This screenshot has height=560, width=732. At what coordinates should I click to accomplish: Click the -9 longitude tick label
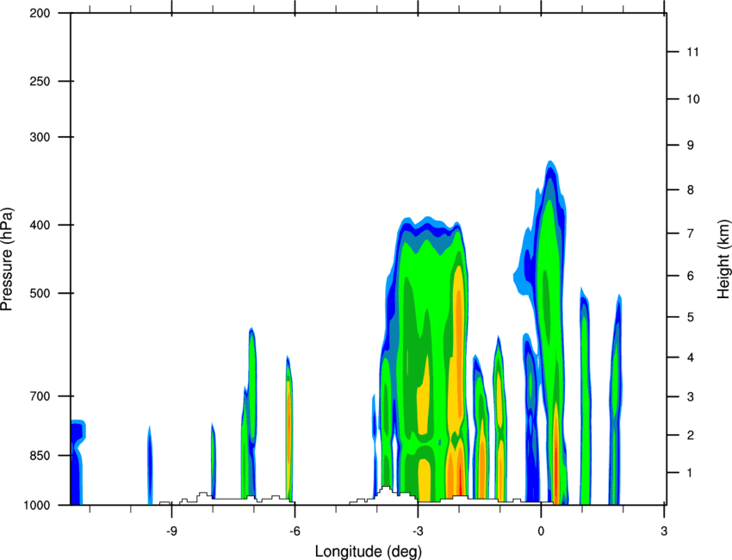(x=171, y=532)
